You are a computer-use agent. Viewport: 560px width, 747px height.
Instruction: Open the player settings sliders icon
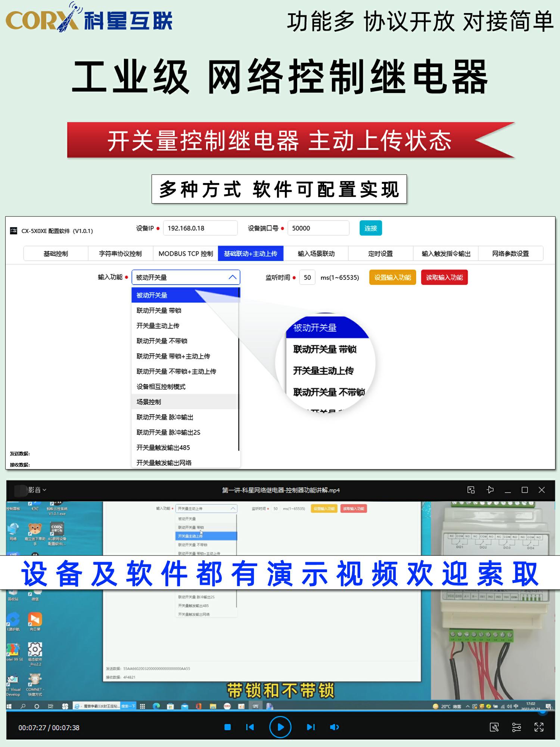(x=517, y=727)
